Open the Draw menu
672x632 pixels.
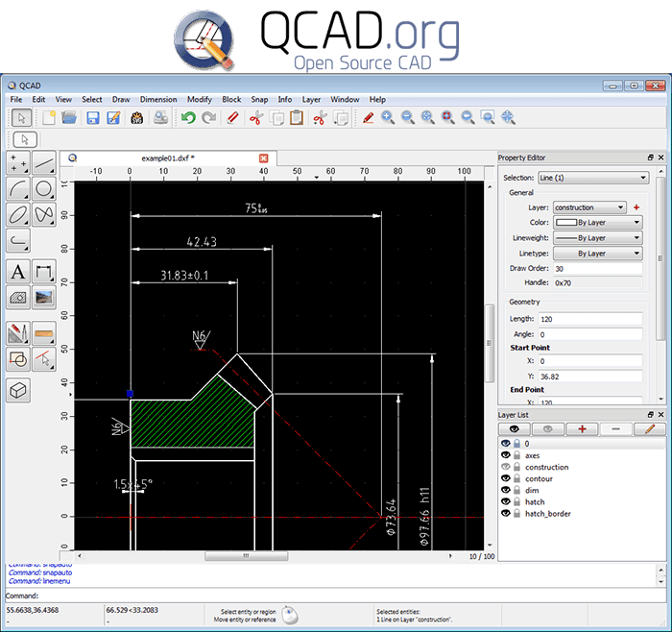121,100
